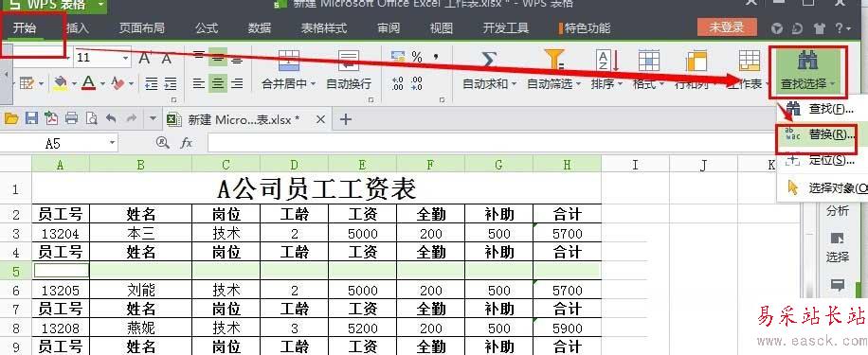868x355 pixels.
Task: Click cell containing 燕妮
Action: point(140,328)
